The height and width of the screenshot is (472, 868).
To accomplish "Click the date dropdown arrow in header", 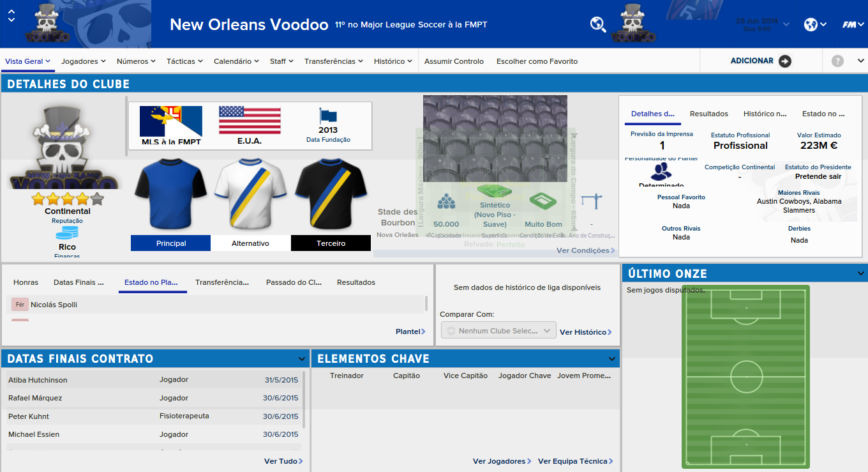I will coord(786,25).
